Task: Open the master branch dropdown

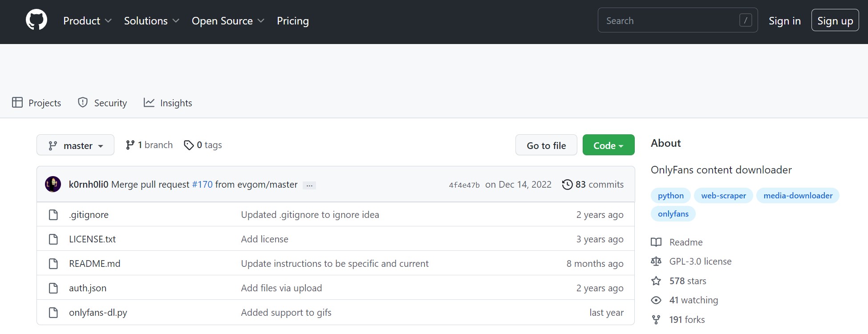Action: pos(75,145)
